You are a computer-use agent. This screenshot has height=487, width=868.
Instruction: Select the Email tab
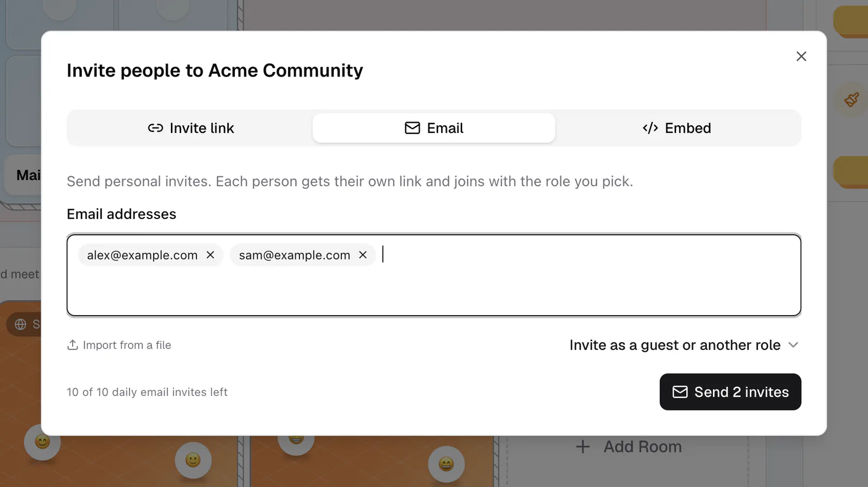tap(434, 128)
